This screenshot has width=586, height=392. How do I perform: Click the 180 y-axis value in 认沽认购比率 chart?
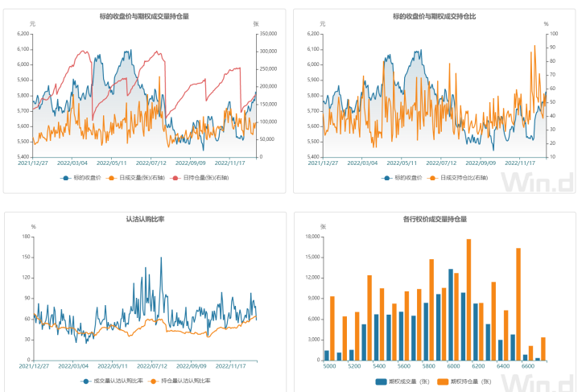(26, 237)
